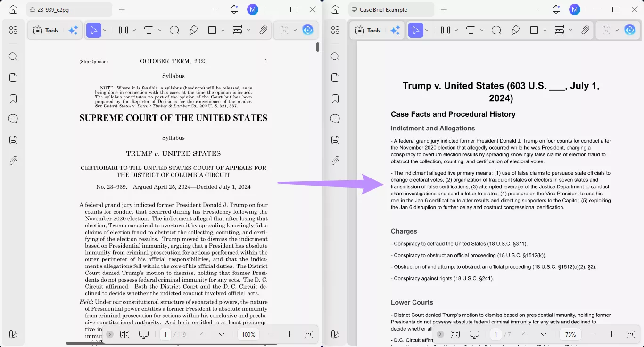Screen dimensions: 644x347
Task: Choose the select cursor tool in left window
Action: coord(94,30)
